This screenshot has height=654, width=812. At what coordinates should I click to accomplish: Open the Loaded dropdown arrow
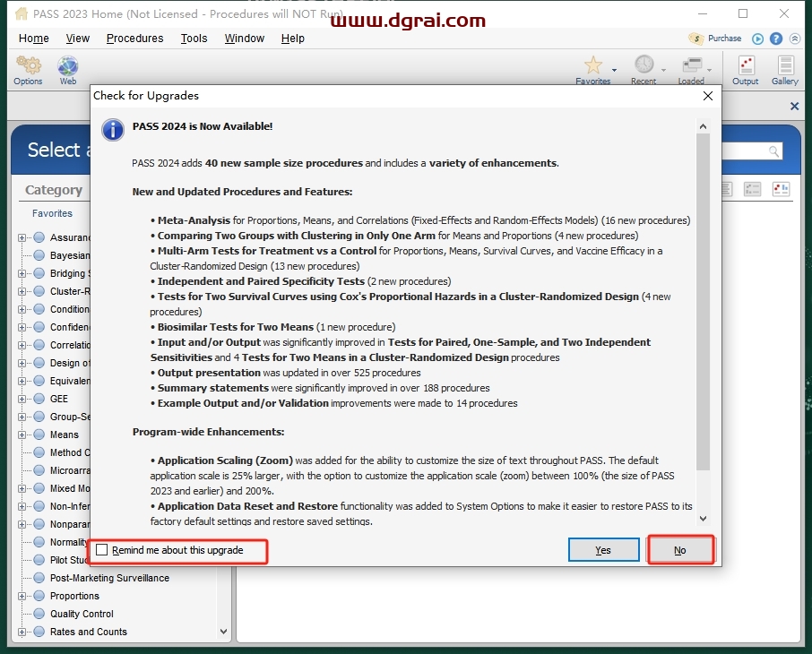710,70
